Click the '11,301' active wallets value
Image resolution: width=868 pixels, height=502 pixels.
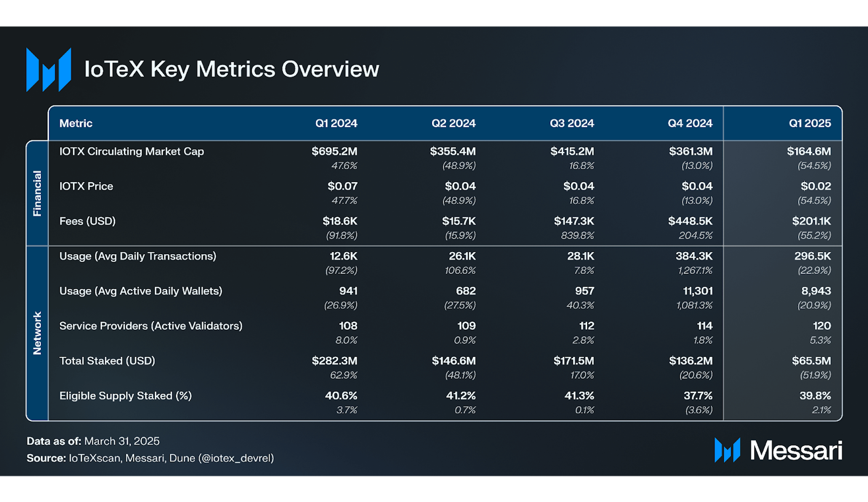[x=698, y=291]
